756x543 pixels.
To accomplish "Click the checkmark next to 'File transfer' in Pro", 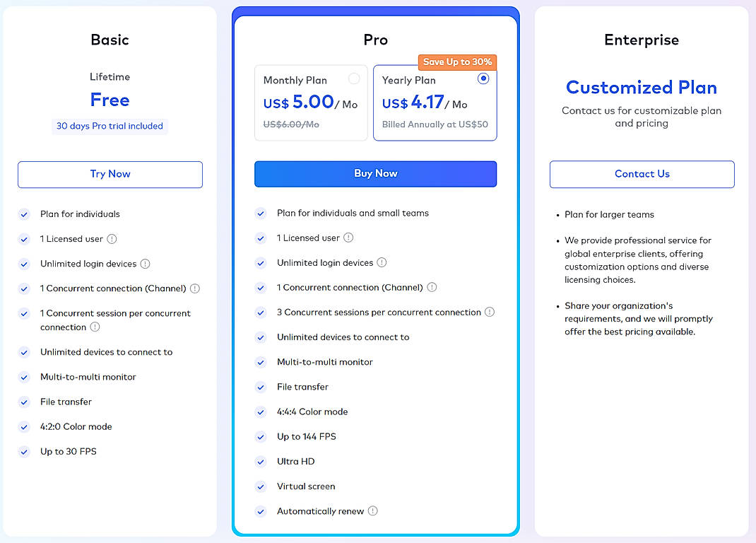I will click(x=261, y=387).
